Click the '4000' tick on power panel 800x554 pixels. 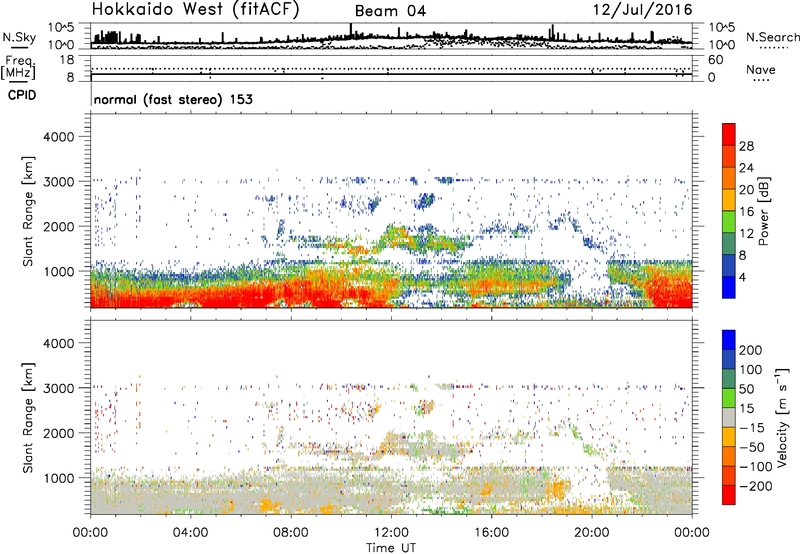click(58, 137)
